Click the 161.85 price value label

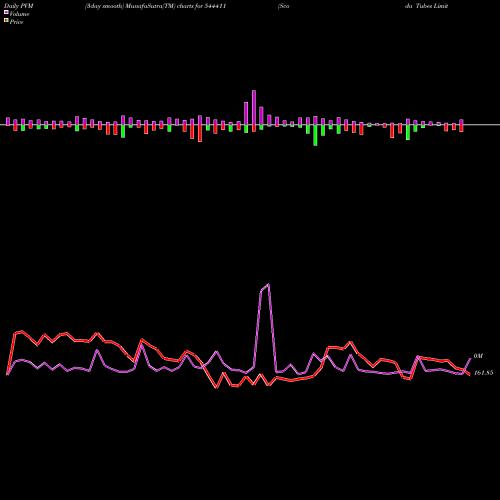coord(483,373)
